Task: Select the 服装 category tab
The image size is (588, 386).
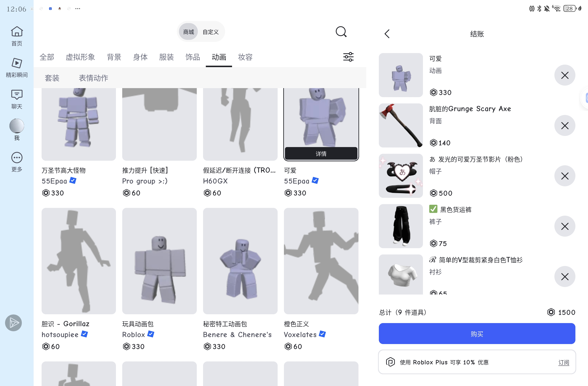Action: point(166,57)
